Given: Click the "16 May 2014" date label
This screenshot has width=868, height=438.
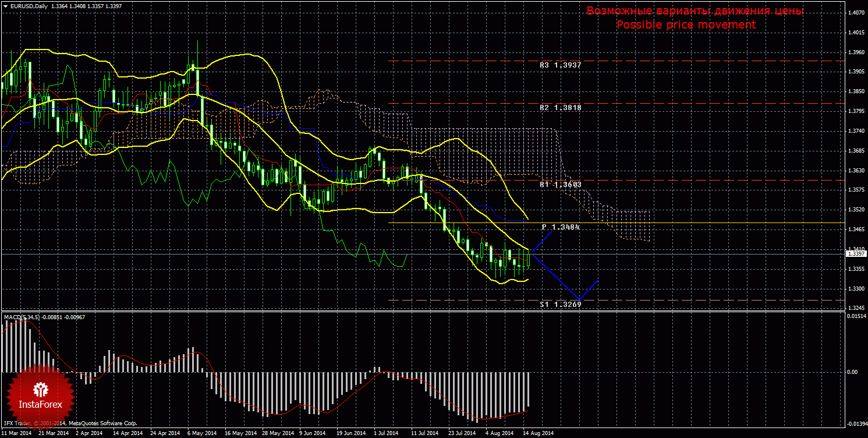Looking at the screenshot, I should point(240,433).
